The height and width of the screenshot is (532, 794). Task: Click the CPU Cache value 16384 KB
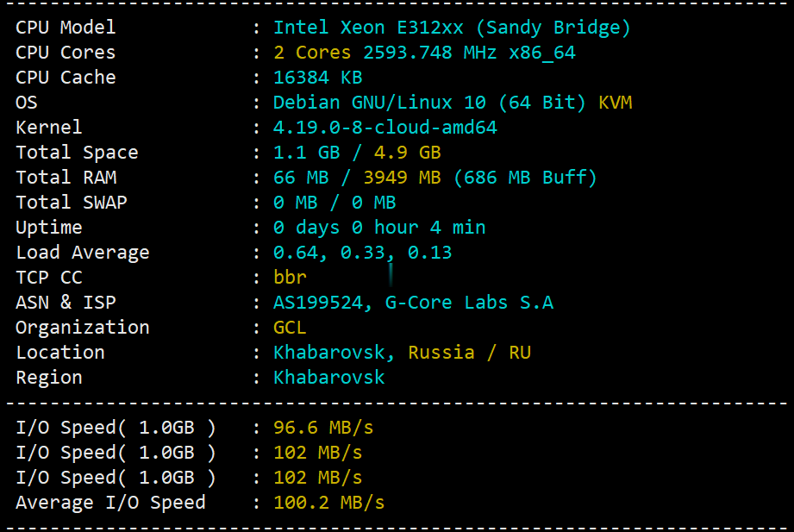[318, 78]
